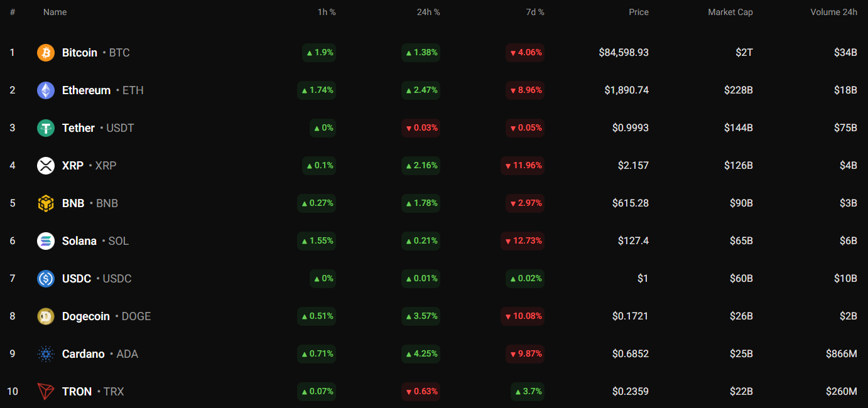Sort table by Market Cap column
Screen dimensions: 868x408
pyautogui.click(x=730, y=12)
